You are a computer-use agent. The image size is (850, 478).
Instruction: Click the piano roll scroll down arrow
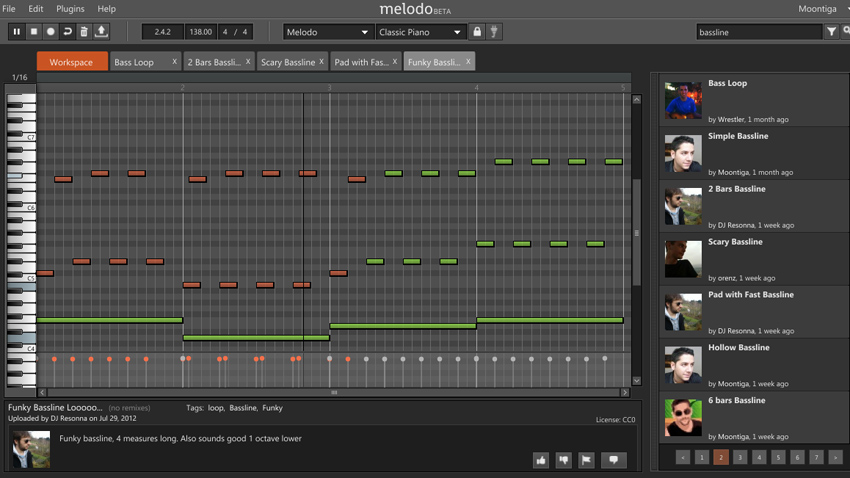(637, 380)
